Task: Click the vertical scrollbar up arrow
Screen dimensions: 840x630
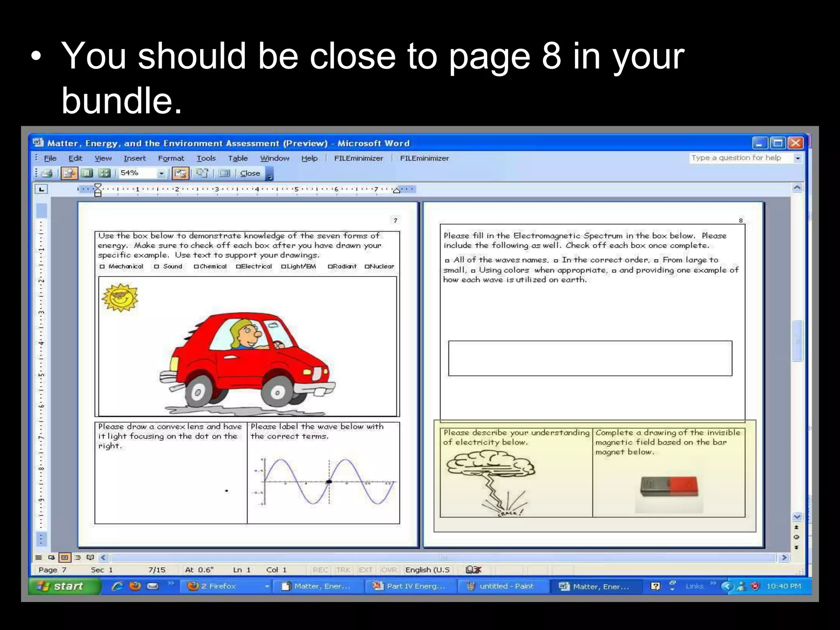Action: click(797, 187)
